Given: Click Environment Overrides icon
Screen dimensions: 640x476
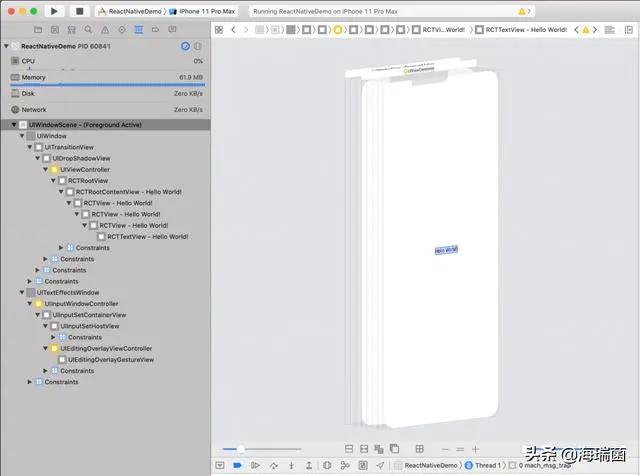Looking at the screenshot, I should [x=363, y=465].
